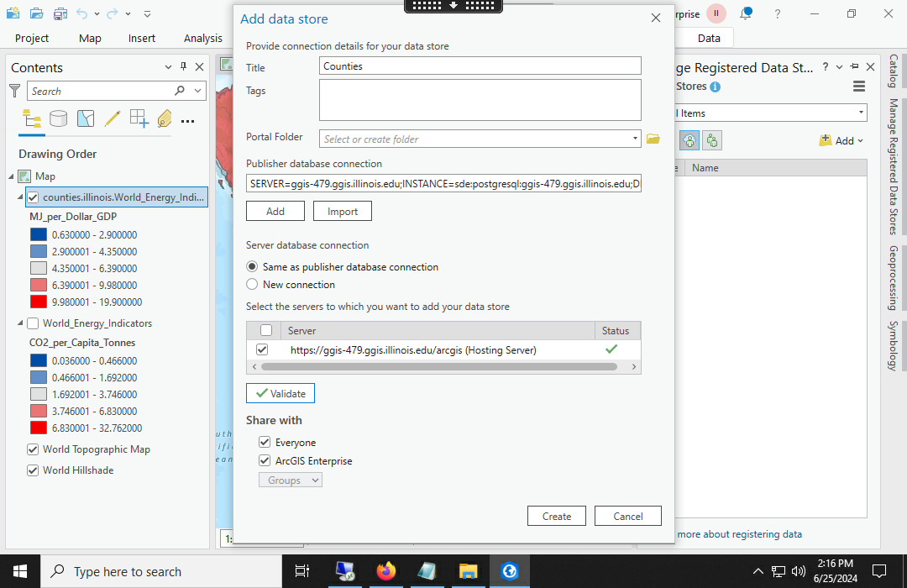This screenshot has height=588, width=907.
Task: Open List By Snapping grid icon
Action: [139, 118]
